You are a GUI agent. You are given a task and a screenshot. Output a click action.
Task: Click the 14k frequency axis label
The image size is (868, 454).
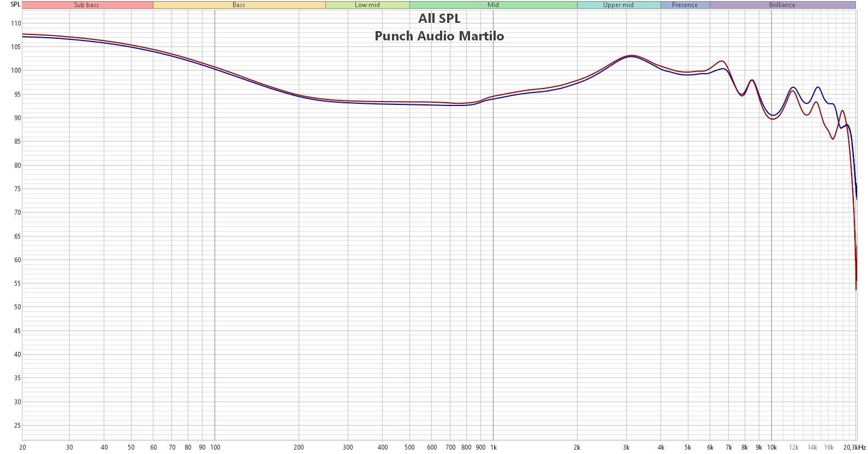(812, 447)
